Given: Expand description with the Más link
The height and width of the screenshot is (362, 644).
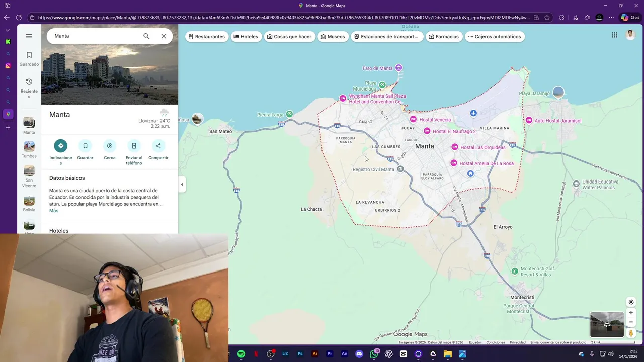Looking at the screenshot, I should (x=54, y=211).
